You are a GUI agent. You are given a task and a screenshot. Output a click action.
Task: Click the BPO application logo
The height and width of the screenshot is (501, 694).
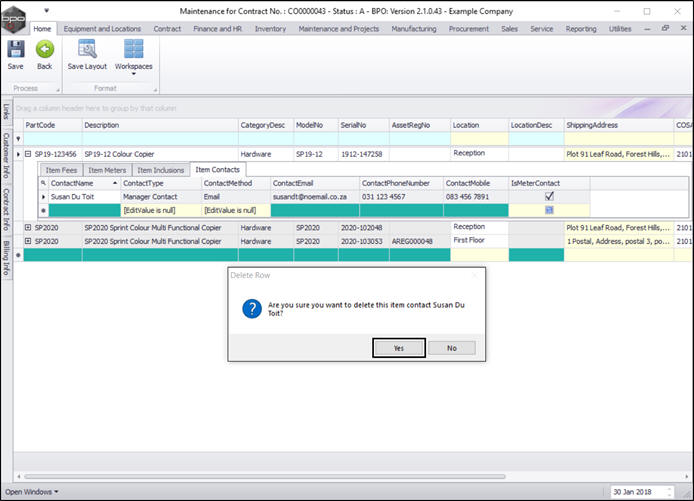(x=14, y=19)
